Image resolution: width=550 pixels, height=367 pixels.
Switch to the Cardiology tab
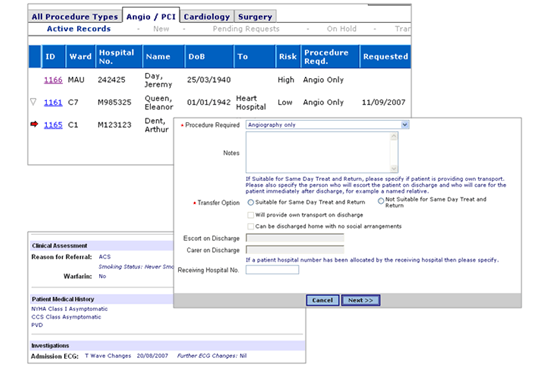pyautogui.click(x=207, y=16)
